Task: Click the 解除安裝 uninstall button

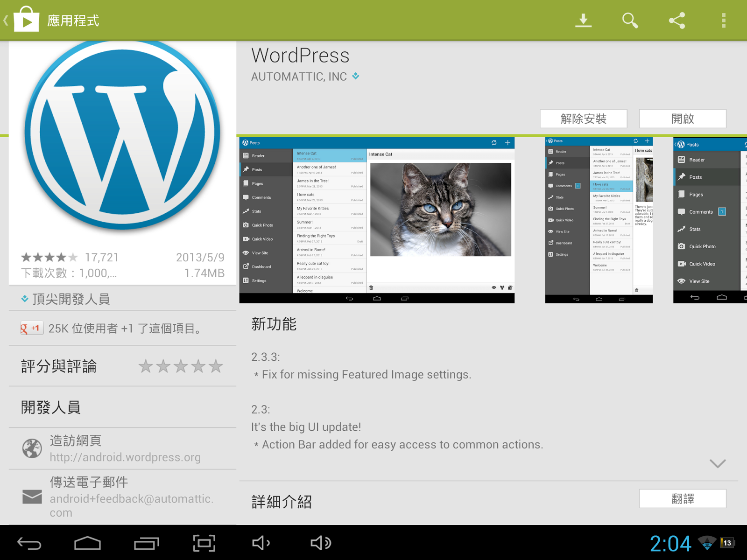Action: click(x=584, y=119)
